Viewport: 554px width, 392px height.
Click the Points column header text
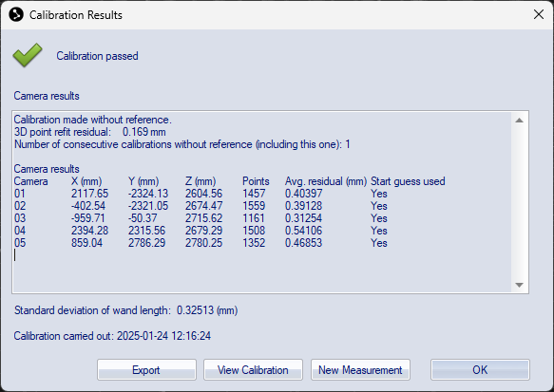256,181
